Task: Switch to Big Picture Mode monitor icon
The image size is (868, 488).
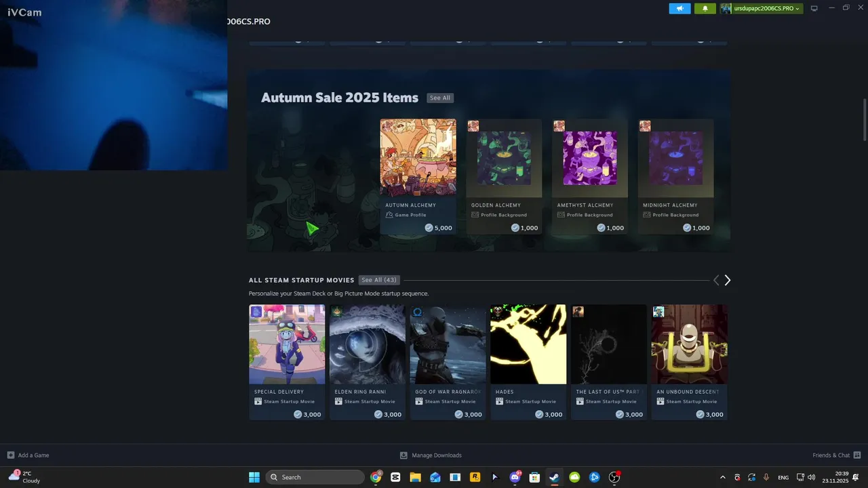Action: tap(814, 8)
